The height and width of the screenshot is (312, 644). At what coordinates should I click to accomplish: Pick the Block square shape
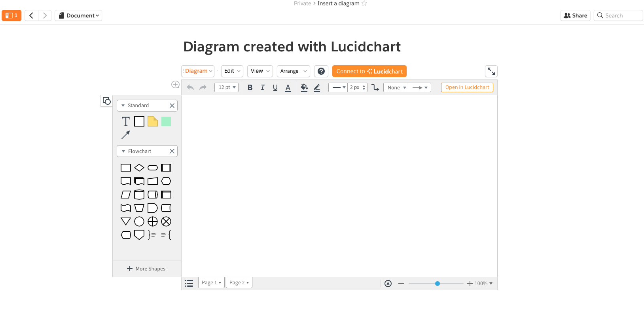click(139, 121)
